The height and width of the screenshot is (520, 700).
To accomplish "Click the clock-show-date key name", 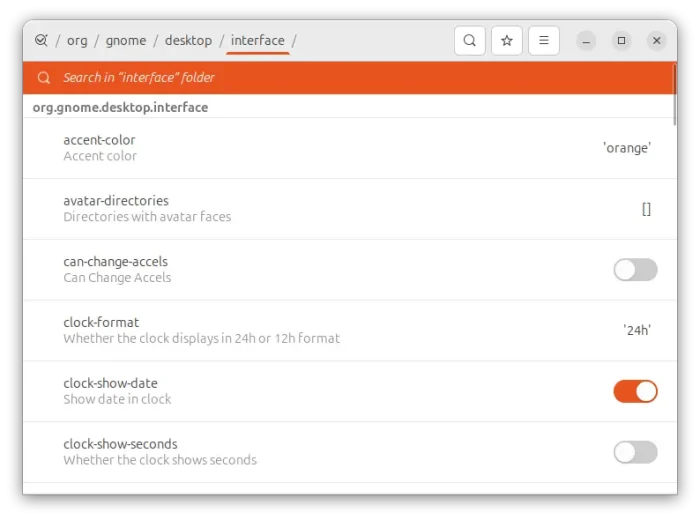I will coord(110,383).
